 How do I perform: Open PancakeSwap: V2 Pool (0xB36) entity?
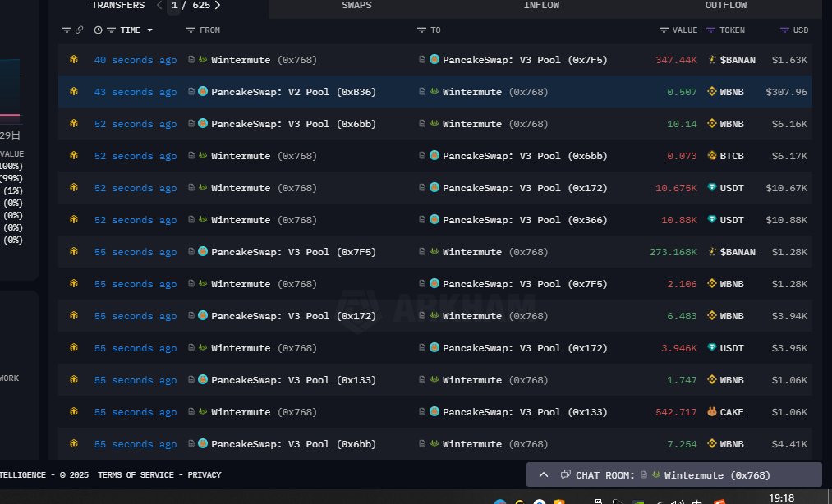click(293, 92)
